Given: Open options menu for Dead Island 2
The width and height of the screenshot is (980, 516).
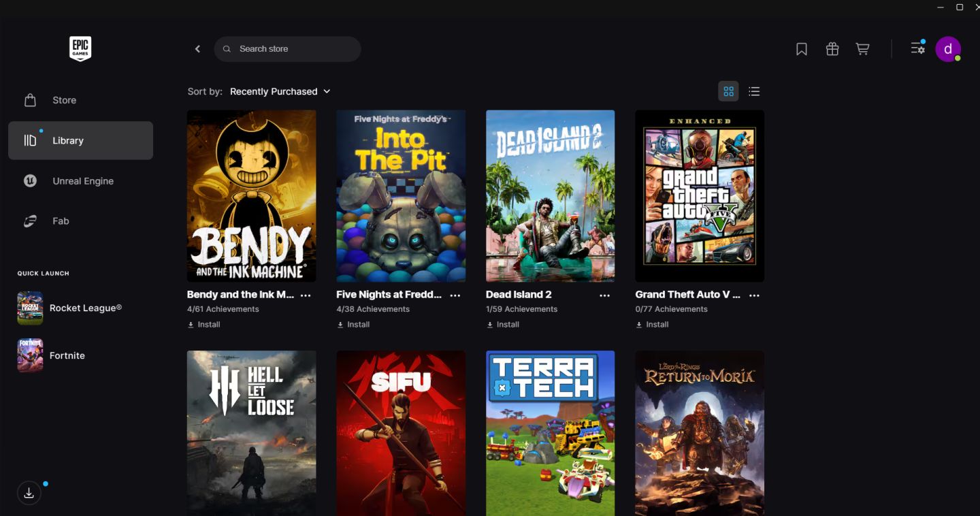Looking at the screenshot, I should click(605, 295).
